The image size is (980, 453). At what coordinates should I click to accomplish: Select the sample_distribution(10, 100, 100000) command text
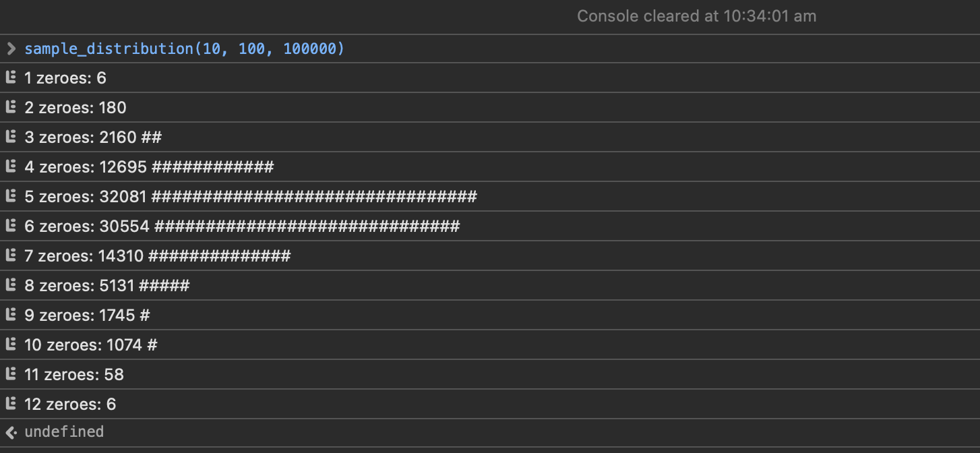click(x=184, y=49)
